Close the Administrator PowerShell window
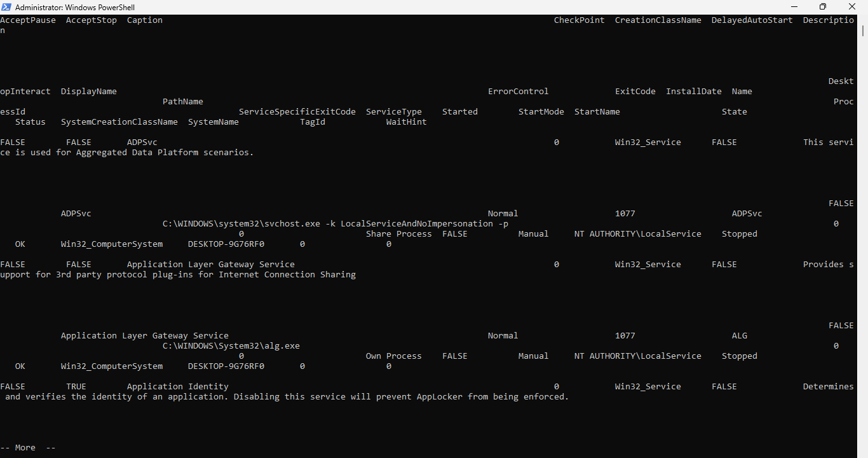 [851, 7]
